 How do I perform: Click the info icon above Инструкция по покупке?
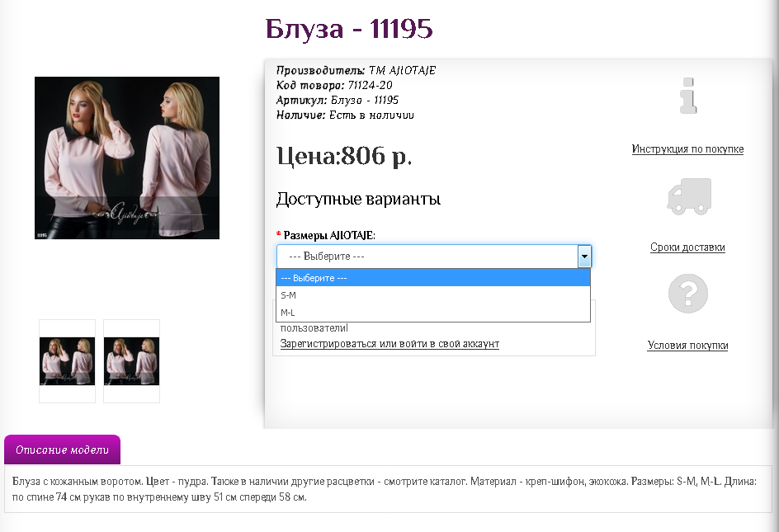687,95
